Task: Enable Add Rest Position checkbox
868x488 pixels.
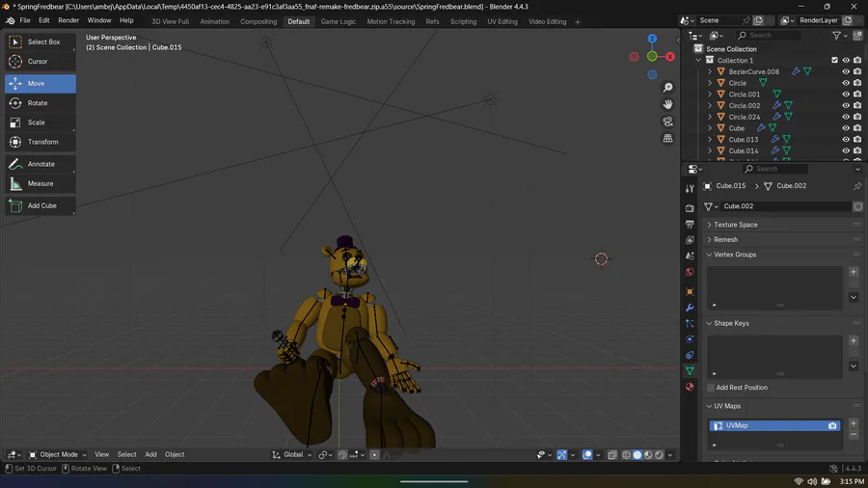Action: (x=711, y=388)
